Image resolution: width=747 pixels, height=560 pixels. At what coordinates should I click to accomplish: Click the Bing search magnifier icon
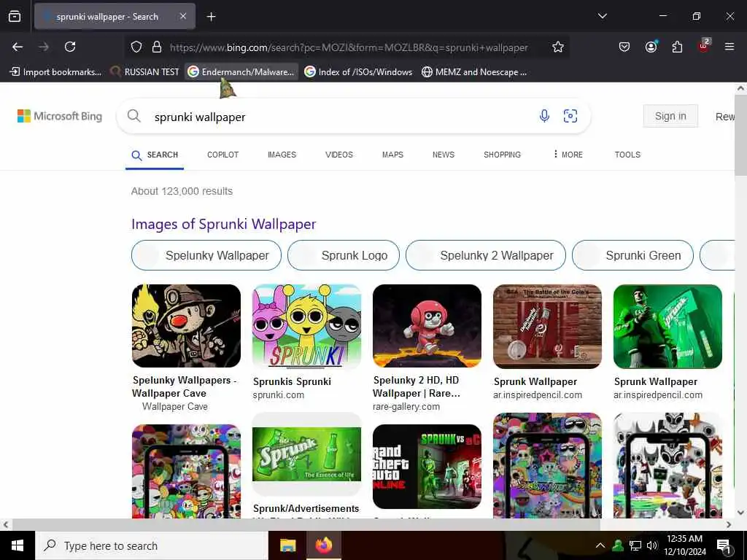[134, 116]
